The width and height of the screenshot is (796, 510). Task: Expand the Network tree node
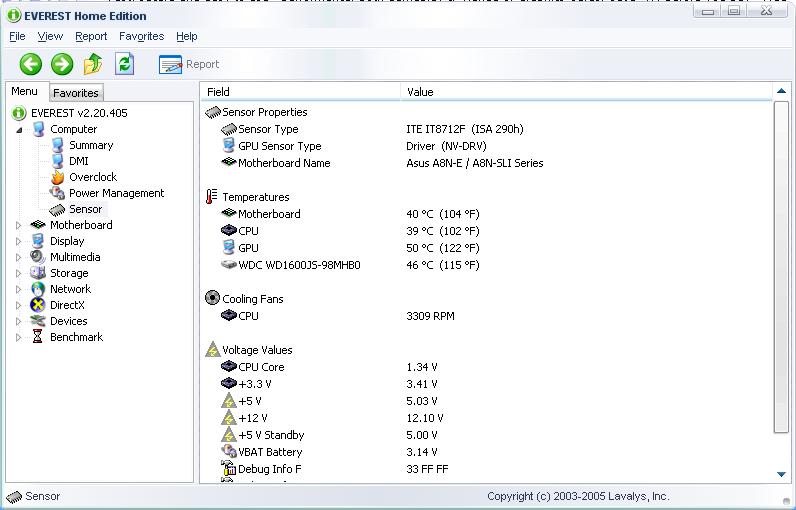coord(18,289)
